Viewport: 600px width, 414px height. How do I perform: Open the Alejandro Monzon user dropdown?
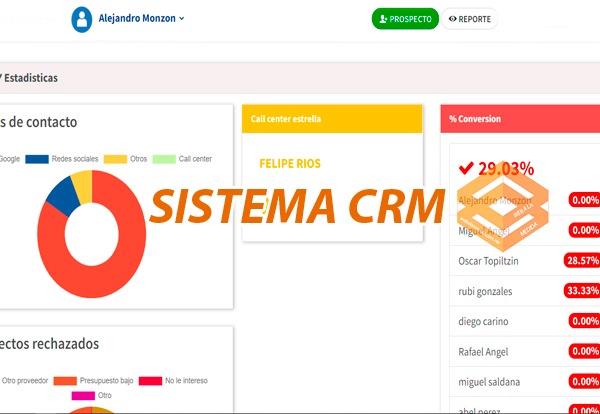(x=141, y=19)
